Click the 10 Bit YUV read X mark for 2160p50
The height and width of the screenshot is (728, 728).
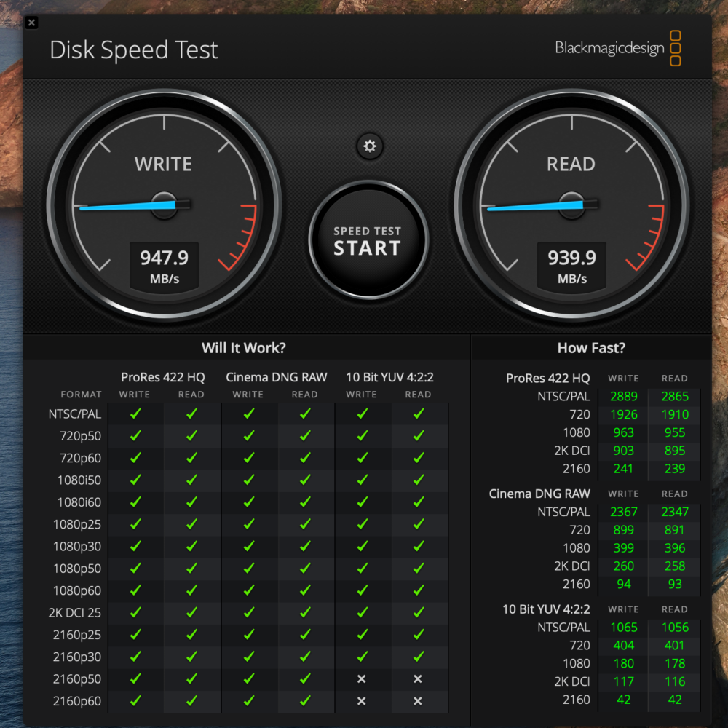pos(417,678)
